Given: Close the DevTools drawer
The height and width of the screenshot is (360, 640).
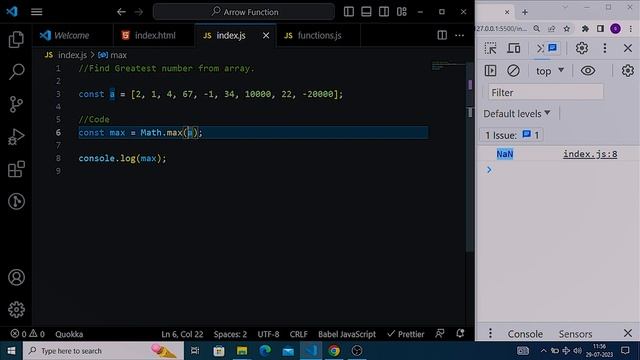Looking at the screenshot, I should (x=628, y=333).
